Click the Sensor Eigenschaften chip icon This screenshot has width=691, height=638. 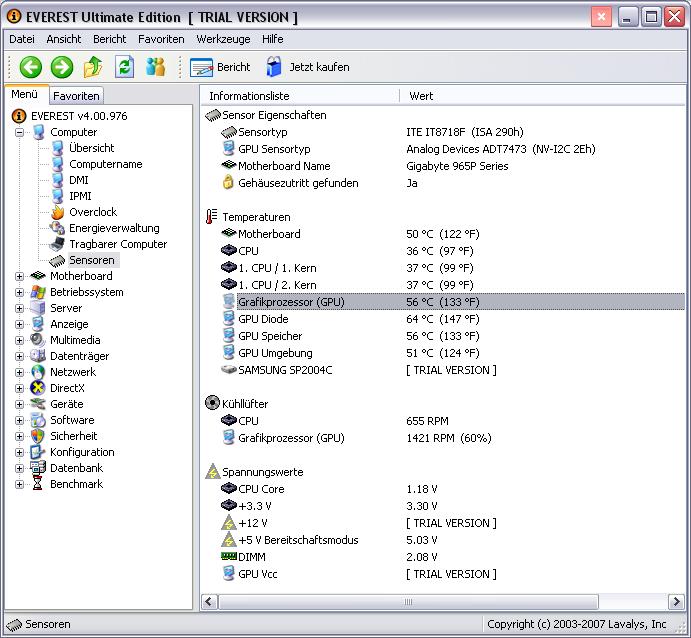click(x=213, y=115)
